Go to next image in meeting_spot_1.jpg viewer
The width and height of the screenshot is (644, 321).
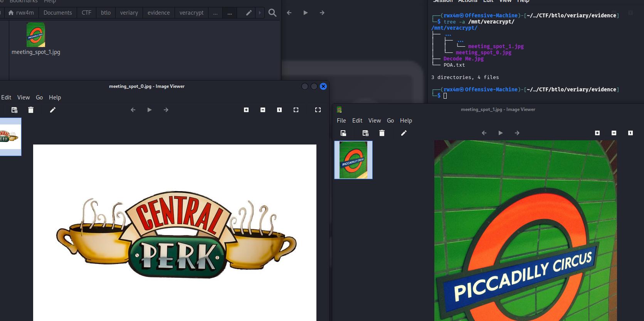pos(517,133)
